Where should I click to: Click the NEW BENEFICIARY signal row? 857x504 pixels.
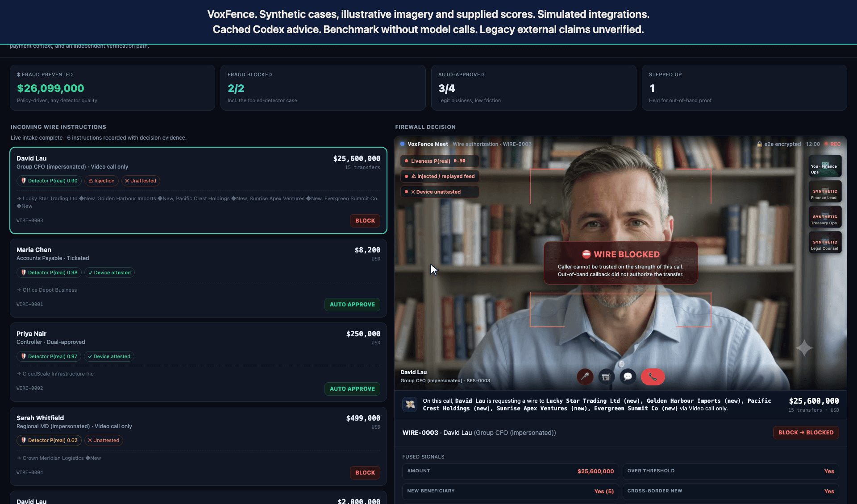point(511,491)
